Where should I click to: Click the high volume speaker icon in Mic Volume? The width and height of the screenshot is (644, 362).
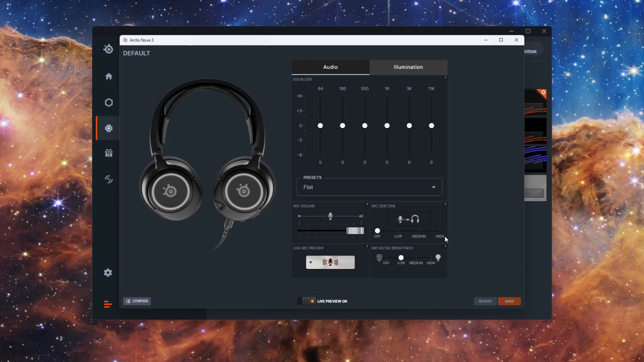(361, 216)
